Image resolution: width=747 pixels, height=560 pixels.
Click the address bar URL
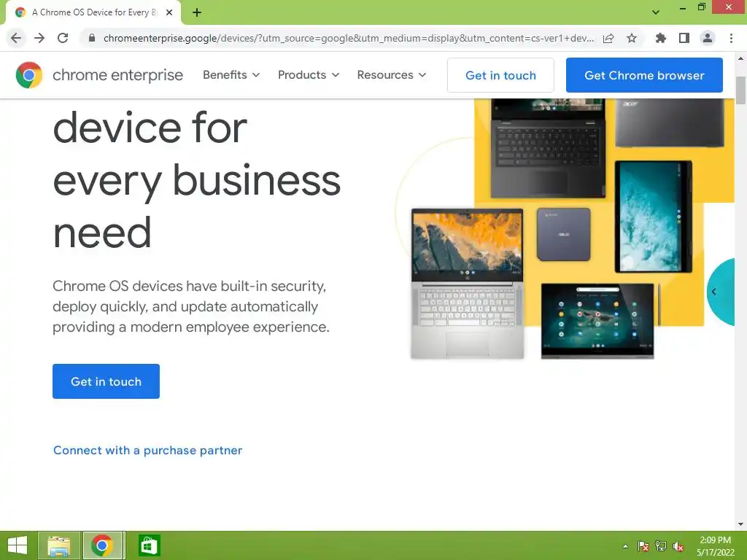[348, 38]
